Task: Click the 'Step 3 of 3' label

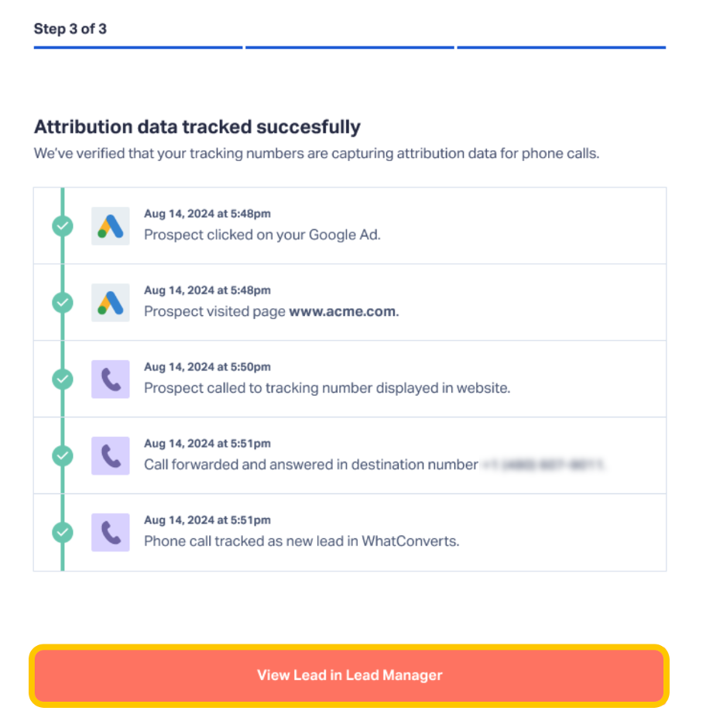Action: tap(70, 29)
